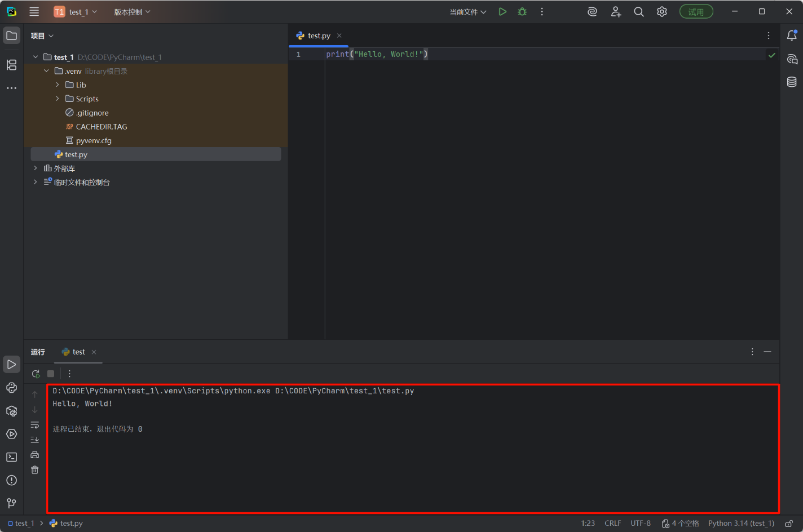Screen dimensions: 803x532
Task: Print the console output
Action: [35, 455]
